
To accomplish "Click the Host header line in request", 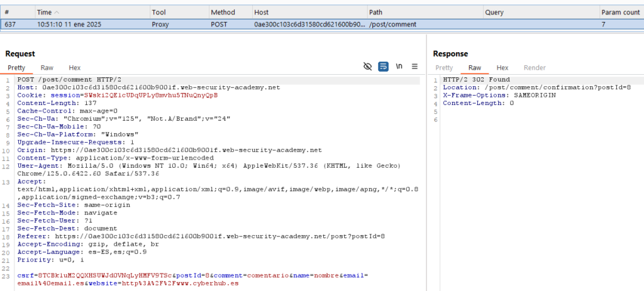I will click(x=148, y=87).
